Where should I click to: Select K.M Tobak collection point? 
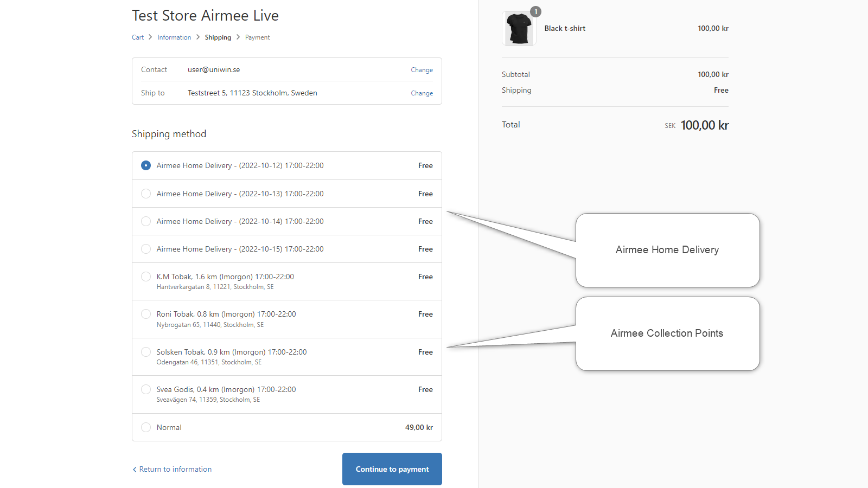tap(146, 277)
